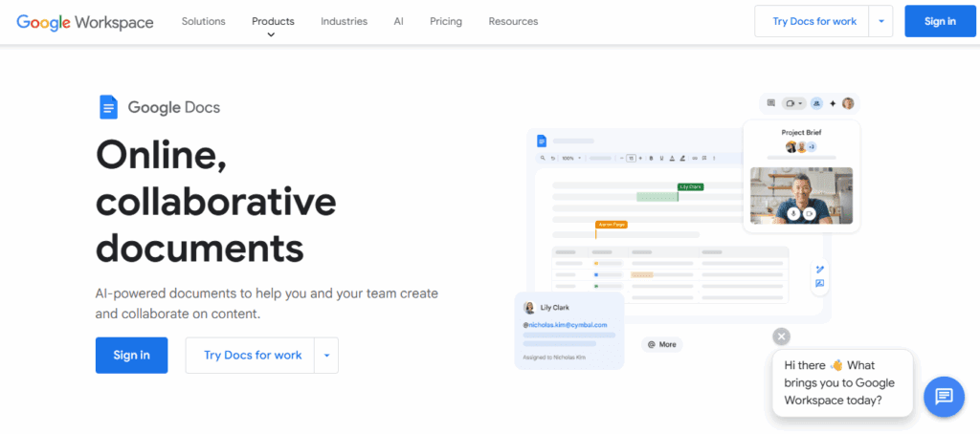Click the share people icon in illustration
The height and width of the screenshot is (434, 980).
coord(816,103)
